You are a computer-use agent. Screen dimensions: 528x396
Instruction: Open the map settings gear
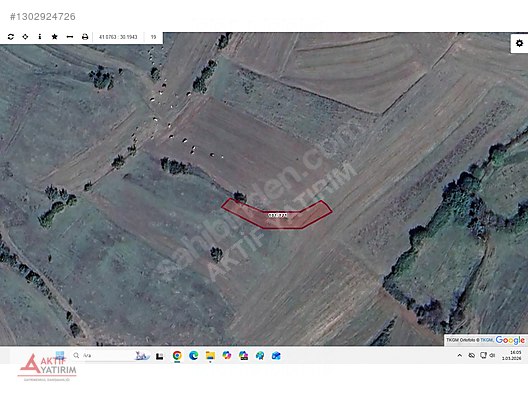coord(520,43)
